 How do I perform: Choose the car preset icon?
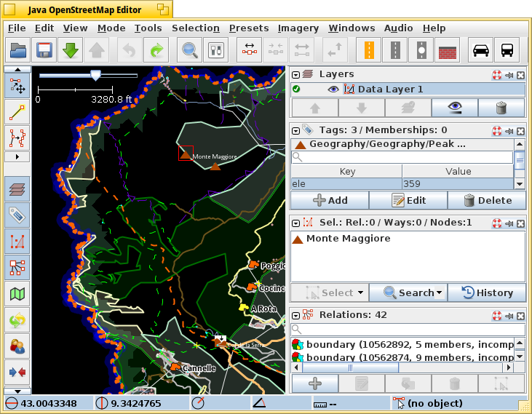coord(481,50)
